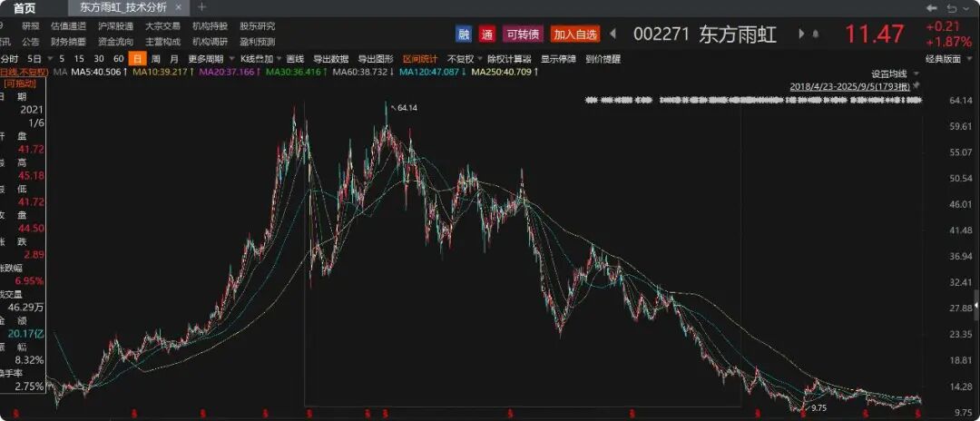
Task: Open the 大宗交易 menu item
Action: click(x=162, y=26)
